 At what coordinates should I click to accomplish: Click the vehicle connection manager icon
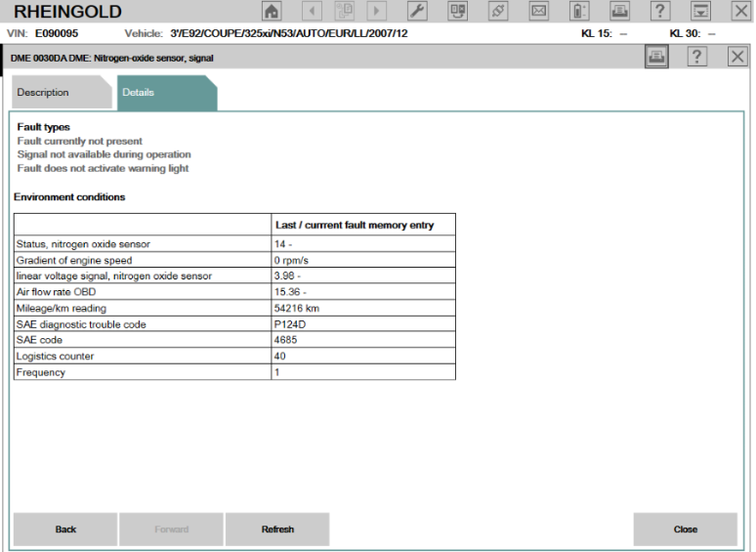[x=456, y=11]
